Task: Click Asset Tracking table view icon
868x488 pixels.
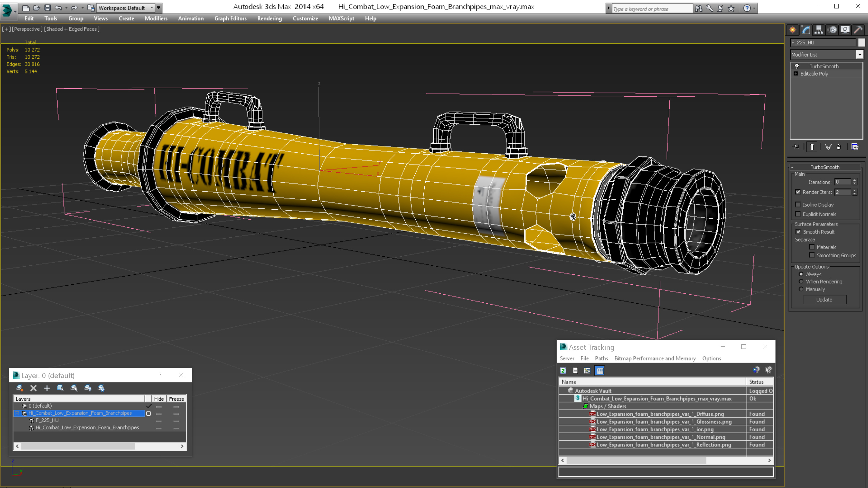Action: pyautogui.click(x=600, y=371)
